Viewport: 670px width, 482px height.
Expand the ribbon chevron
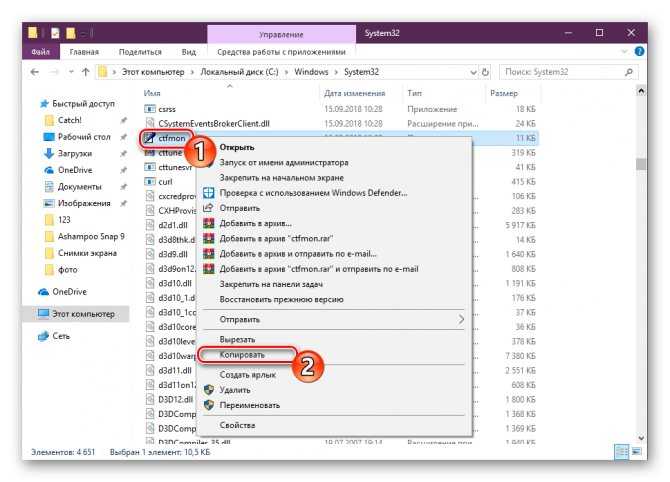tap(624, 52)
